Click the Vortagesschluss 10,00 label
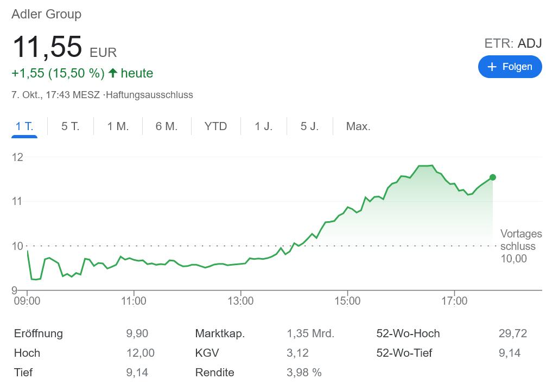 [x=520, y=246]
